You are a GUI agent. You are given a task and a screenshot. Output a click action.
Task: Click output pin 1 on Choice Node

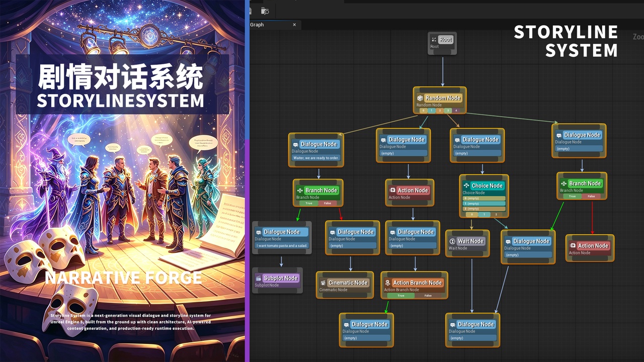pyautogui.click(x=484, y=214)
